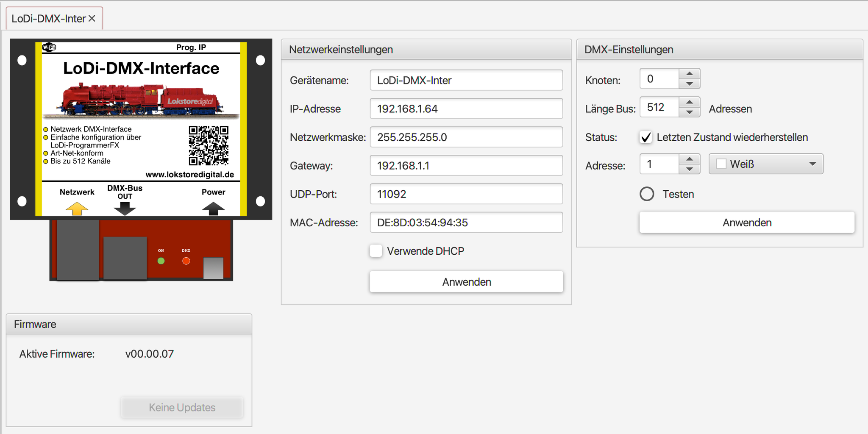Viewport: 868px width, 434px height.
Task: Decrease the Adresse value
Action: (x=690, y=169)
